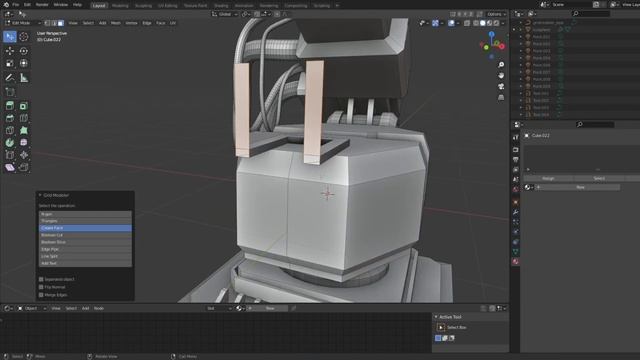Choose the Create Face operation
This screenshot has height=360, width=640.
tap(85, 228)
